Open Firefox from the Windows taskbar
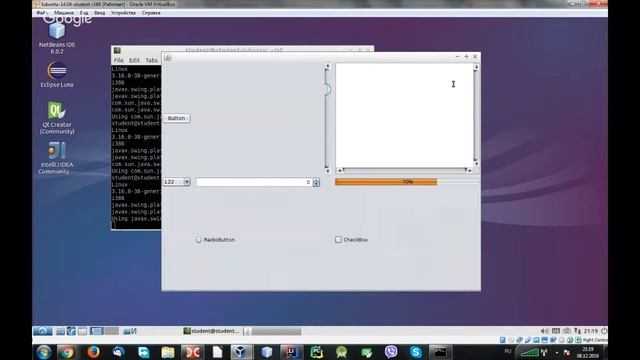Image resolution: width=640 pixels, height=360 pixels. pyautogui.click(x=93, y=352)
